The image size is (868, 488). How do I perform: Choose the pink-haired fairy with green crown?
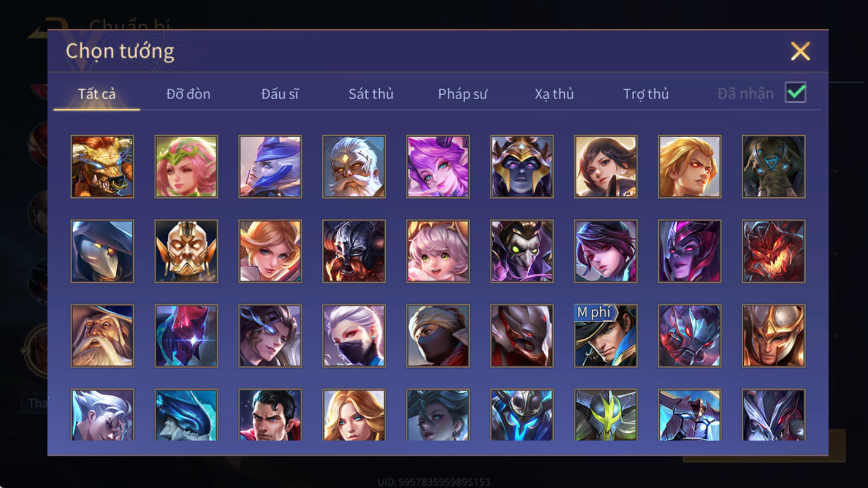point(186,166)
